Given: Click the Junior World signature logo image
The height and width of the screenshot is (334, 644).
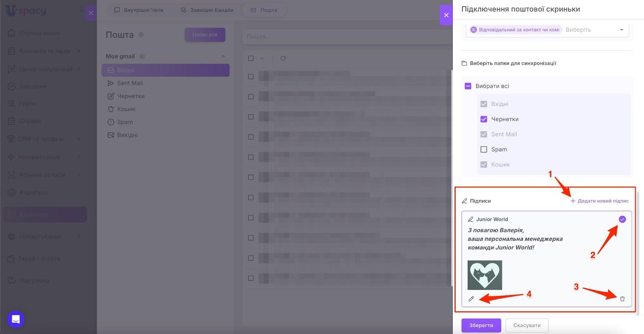Looking at the screenshot, I should pos(485,275).
